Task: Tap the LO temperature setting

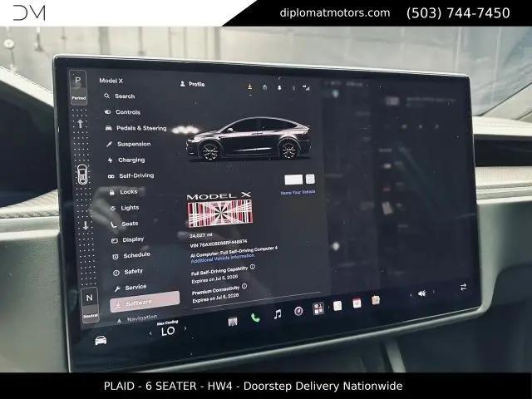Action: pos(168,331)
